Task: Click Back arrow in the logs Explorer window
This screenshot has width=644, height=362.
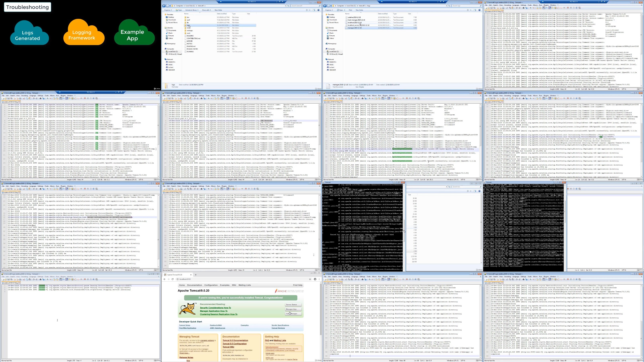Action: tap(325, 6)
